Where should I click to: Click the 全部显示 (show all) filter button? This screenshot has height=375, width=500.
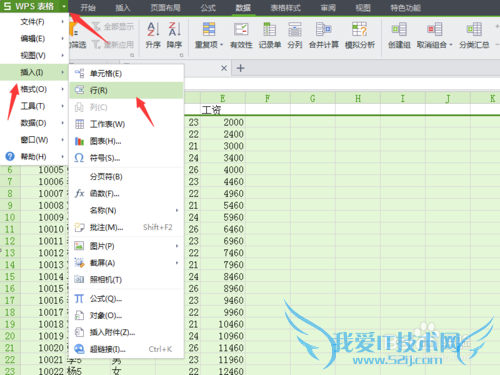click(113, 26)
